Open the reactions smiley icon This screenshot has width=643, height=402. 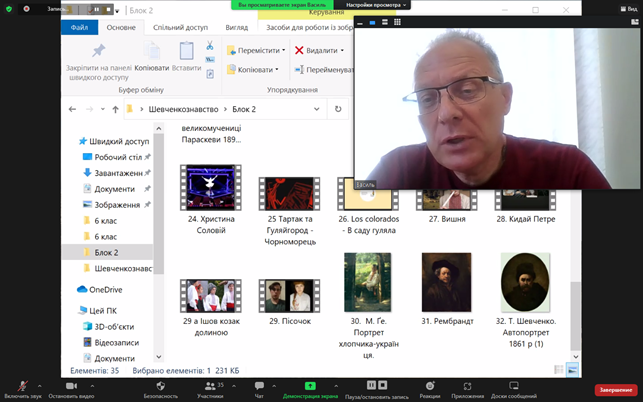click(x=430, y=385)
